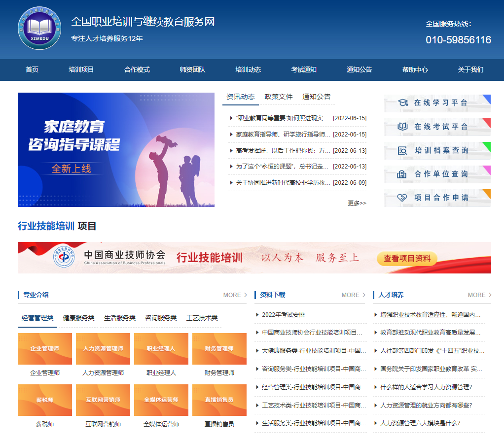Open the 2022年考试安排 download link
The width and height of the screenshot is (504, 440).
[283, 315]
